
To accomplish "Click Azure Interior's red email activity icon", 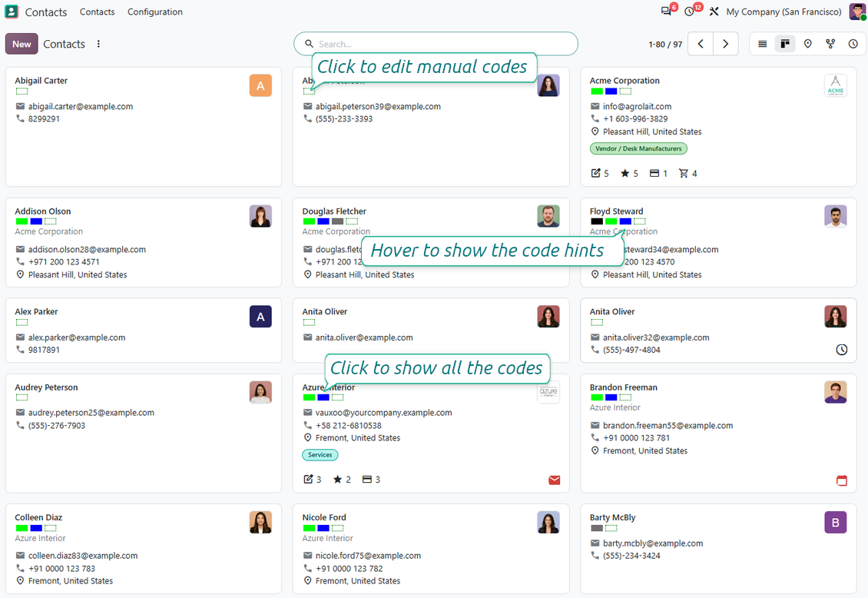I will point(554,480).
